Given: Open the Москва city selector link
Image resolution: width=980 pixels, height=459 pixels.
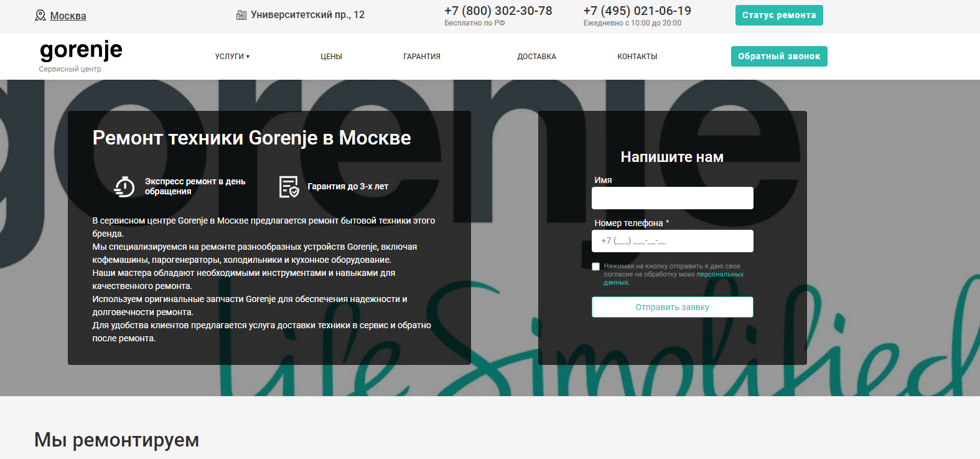Looking at the screenshot, I should 68,16.
